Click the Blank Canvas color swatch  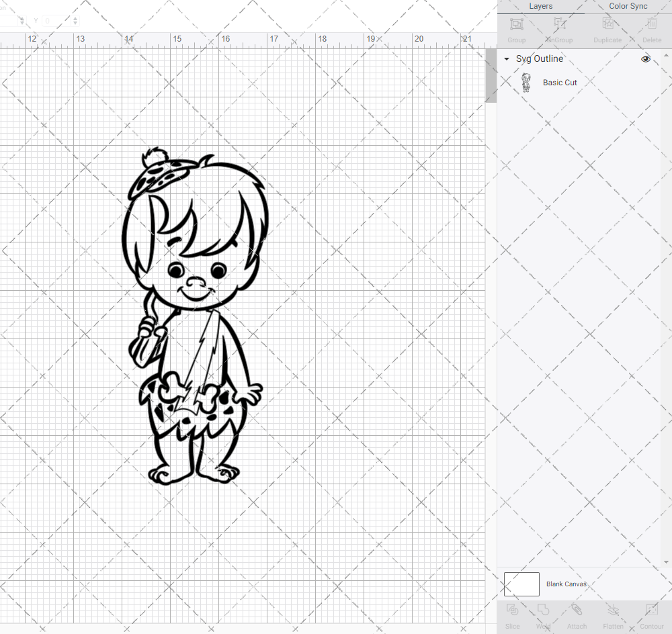(521, 584)
